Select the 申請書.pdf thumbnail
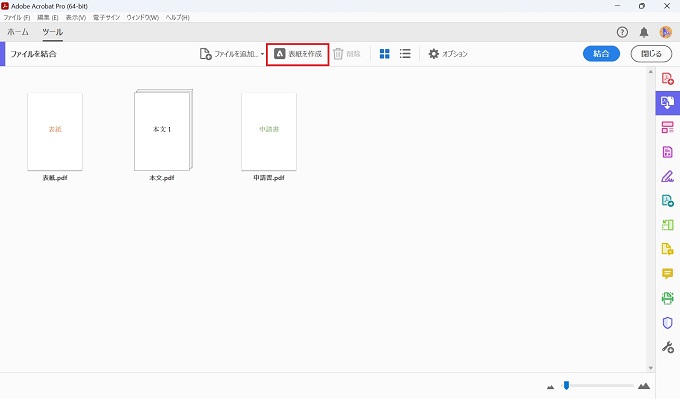Image resolution: width=680 pixels, height=399 pixels. point(269,131)
